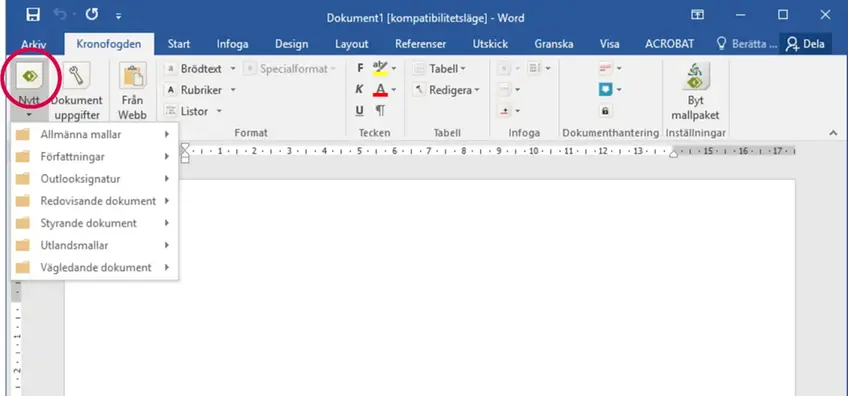Screen dimensions: 848x396
Task: Expand Vägledande dokument folder
Action: tap(94, 267)
